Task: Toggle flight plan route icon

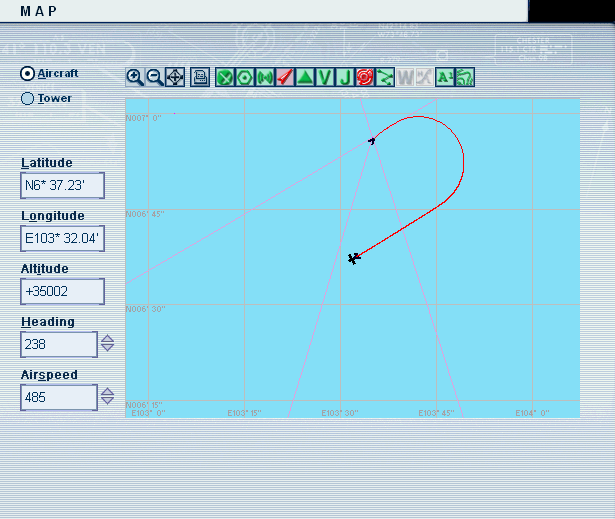Action: point(385,77)
